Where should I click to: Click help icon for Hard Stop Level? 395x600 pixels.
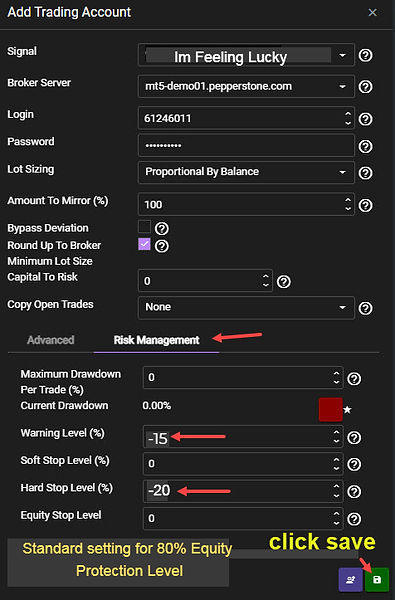(x=354, y=491)
